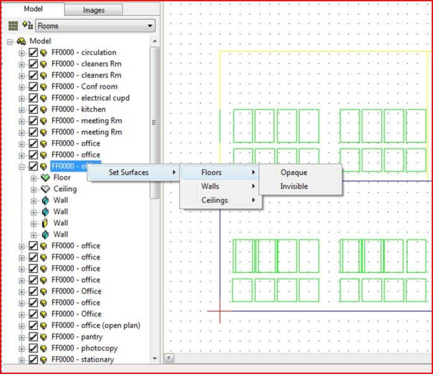Select the FF0000 - kitchen row
Viewport: 433px width, 374px height.
[x=78, y=109]
